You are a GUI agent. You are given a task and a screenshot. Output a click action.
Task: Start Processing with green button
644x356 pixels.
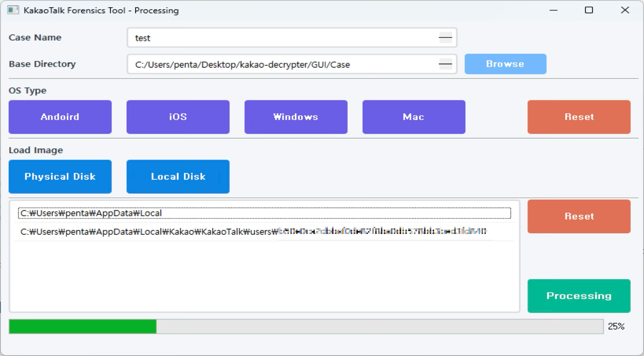click(579, 296)
